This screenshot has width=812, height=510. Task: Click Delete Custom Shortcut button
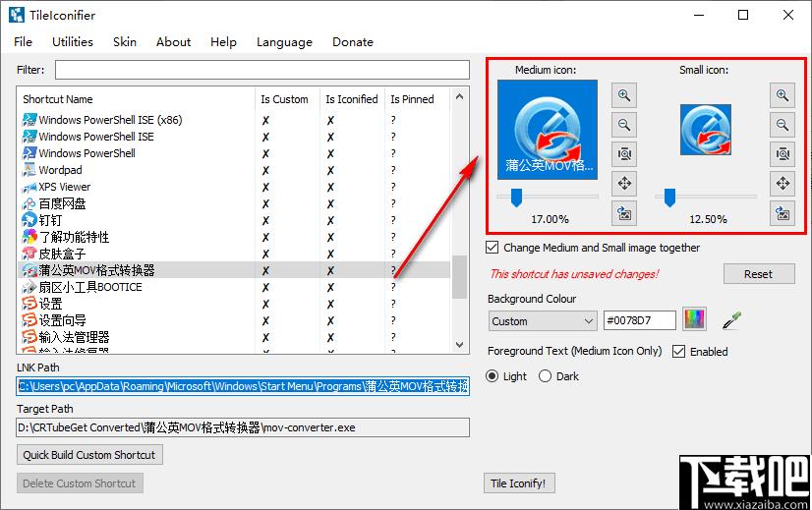click(x=80, y=483)
